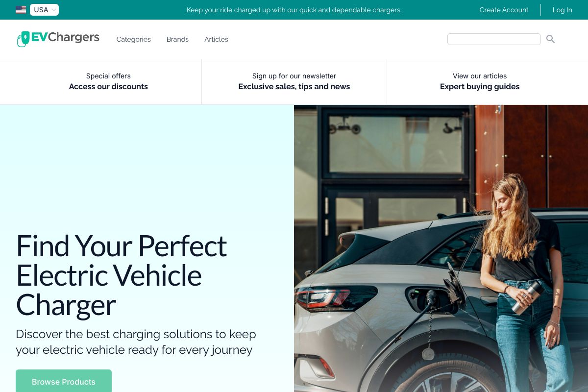The width and height of the screenshot is (588, 392).
Task: Click the hero subtitle about charging solutions
Action: [136, 342]
